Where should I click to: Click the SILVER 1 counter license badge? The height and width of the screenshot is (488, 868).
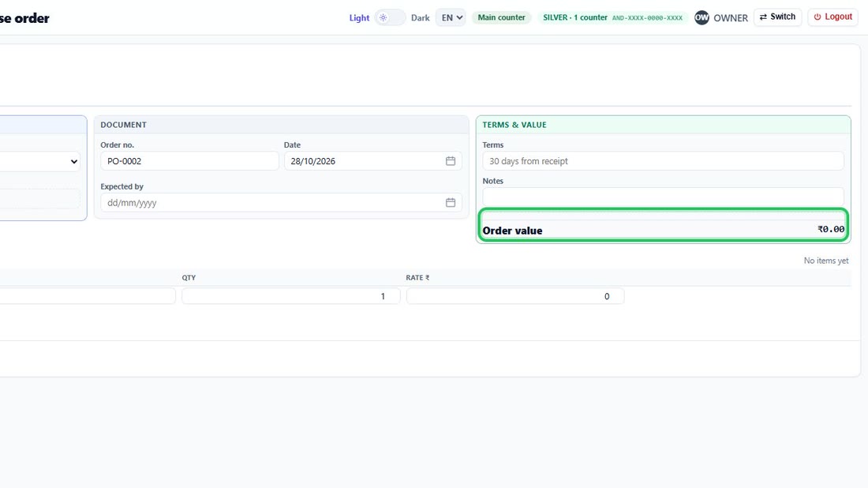612,17
